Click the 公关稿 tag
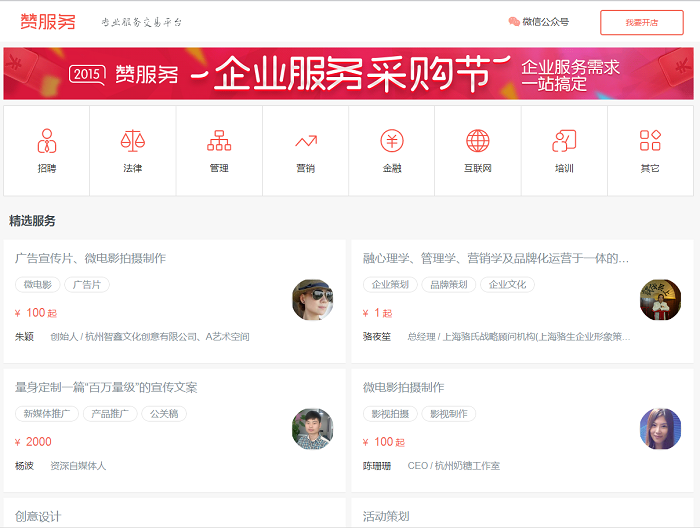The width and height of the screenshot is (700, 528). tap(164, 414)
